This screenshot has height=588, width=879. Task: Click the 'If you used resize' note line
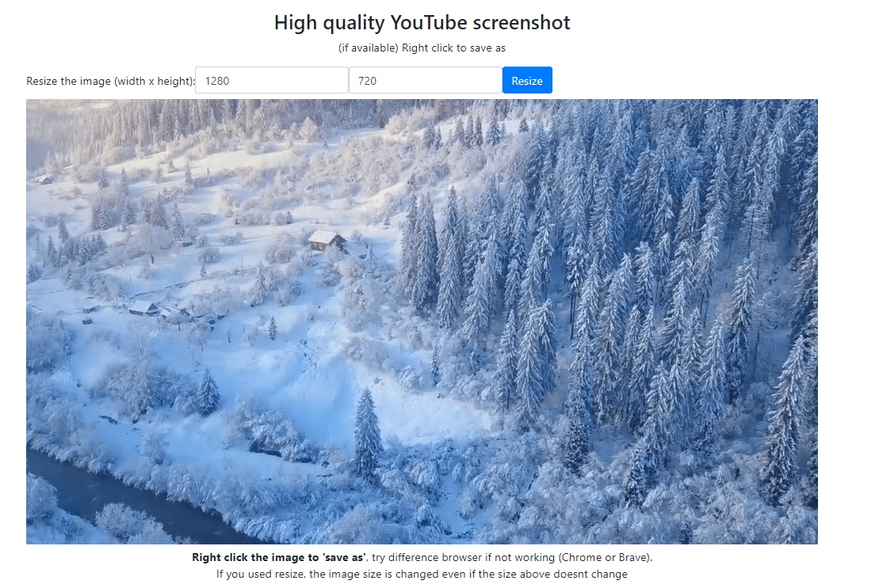click(422, 574)
